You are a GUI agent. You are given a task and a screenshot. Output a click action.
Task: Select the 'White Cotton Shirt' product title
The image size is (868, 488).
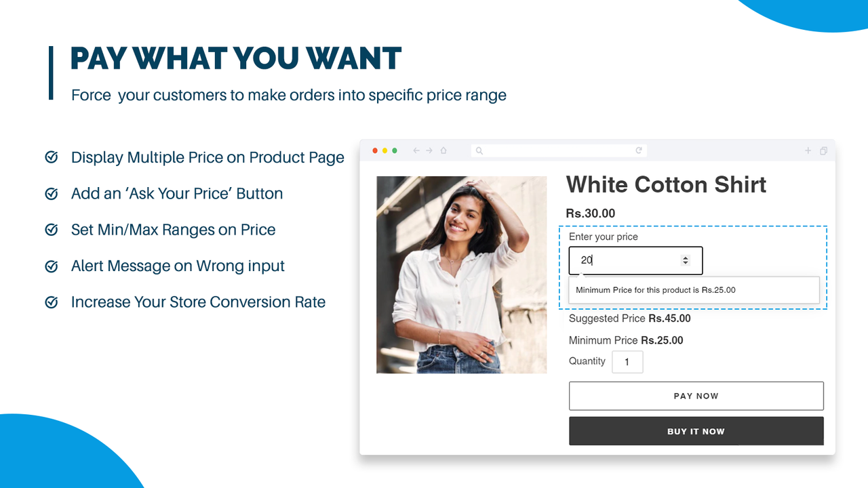[666, 184]
